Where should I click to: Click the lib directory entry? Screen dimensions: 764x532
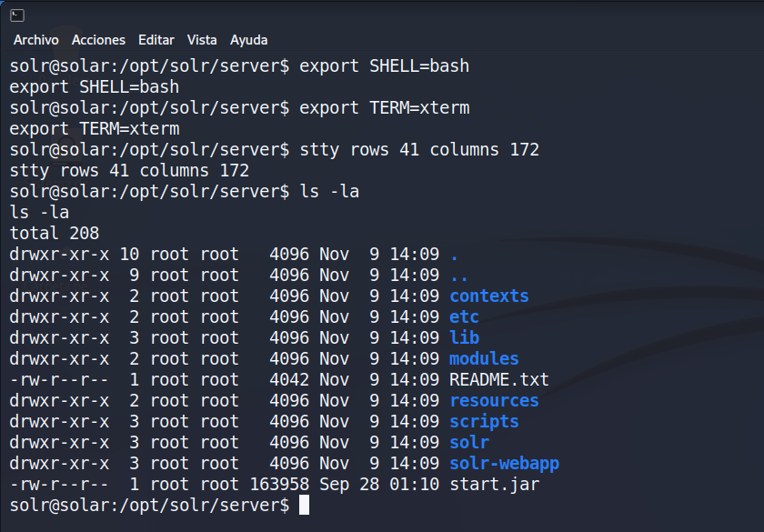tap(464, 337)
